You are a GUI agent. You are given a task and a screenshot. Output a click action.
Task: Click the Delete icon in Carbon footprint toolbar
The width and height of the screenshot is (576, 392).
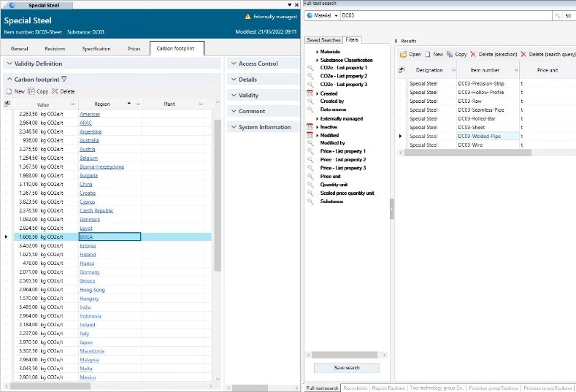(x=55, y=91)
